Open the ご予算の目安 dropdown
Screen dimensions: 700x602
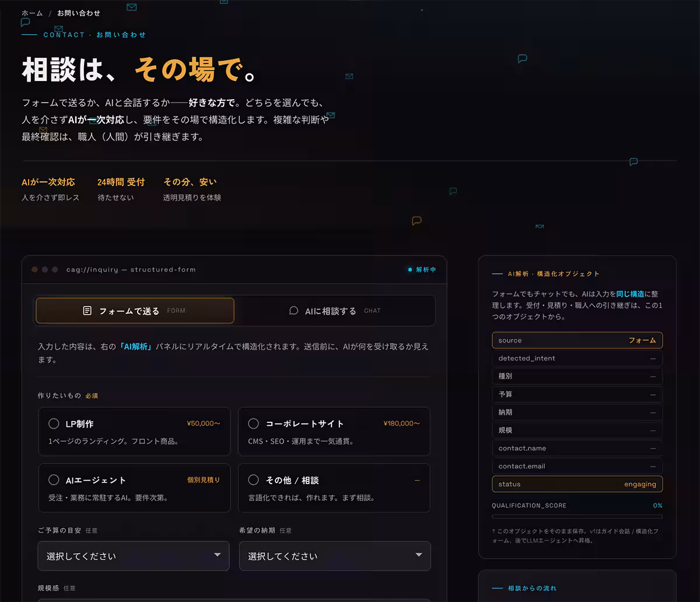[134, 556]
